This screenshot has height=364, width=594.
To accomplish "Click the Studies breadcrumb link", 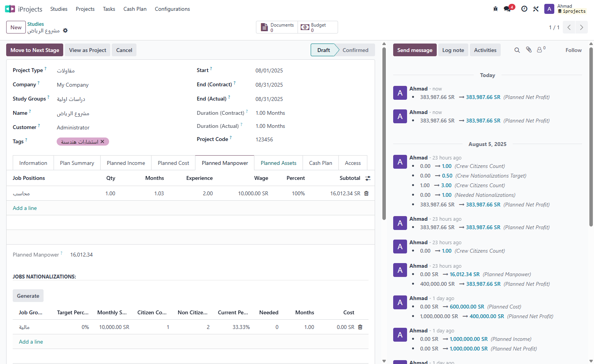I will tap(35, 24).
